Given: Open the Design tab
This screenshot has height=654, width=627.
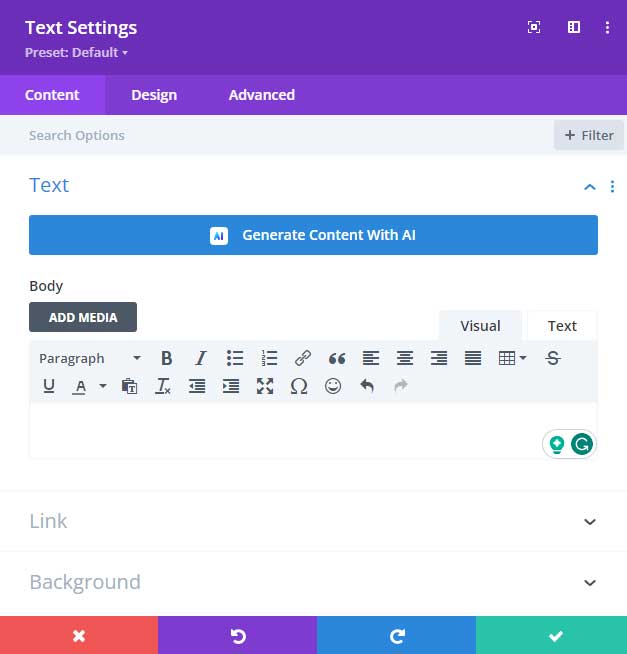Looking at the screenshot, I should pyautogui.click(x=154, y=95).
